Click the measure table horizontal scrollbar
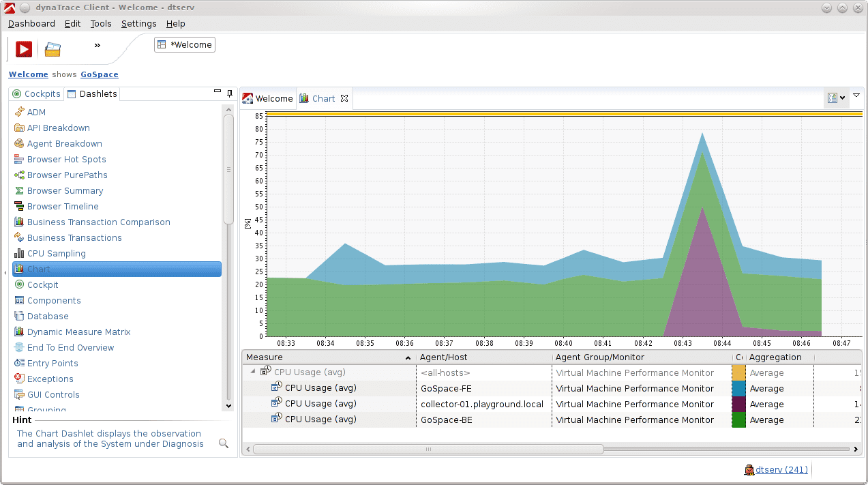 [428, 449]
